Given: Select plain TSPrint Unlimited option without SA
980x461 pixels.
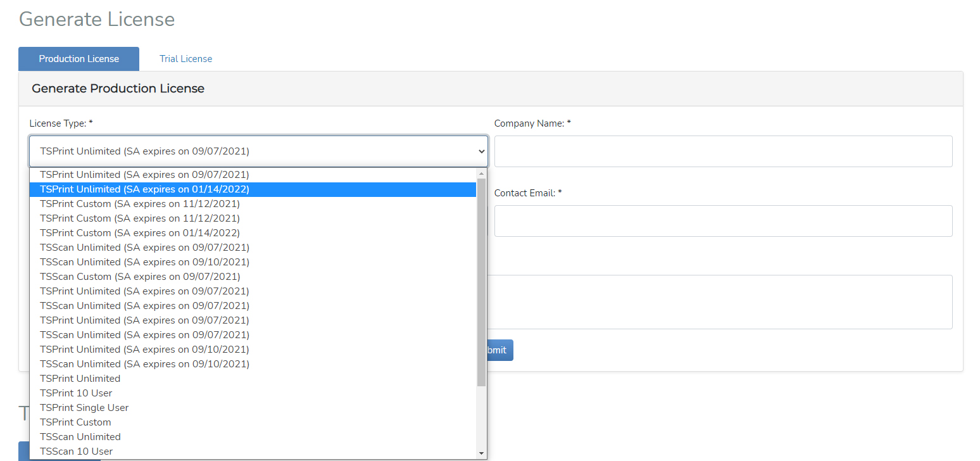Looking at the screenshot, I should coord(253,379).
